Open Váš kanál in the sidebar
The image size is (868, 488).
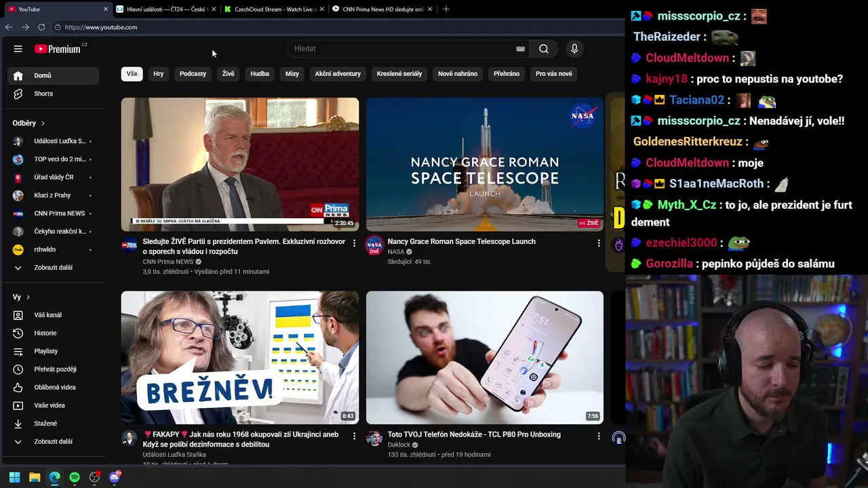click(x=54, y=315)
